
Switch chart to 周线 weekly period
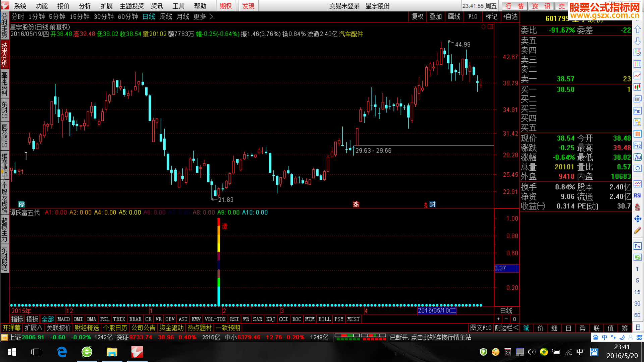point(166,16)
